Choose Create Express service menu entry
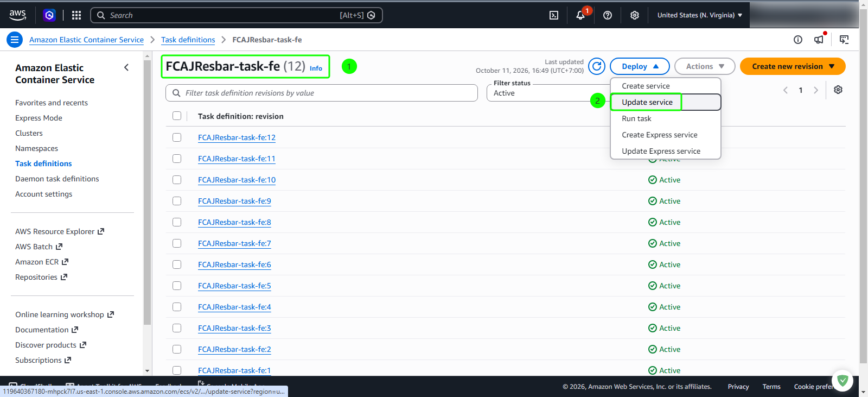The image size is (868, 397). (x=666, y=135)
